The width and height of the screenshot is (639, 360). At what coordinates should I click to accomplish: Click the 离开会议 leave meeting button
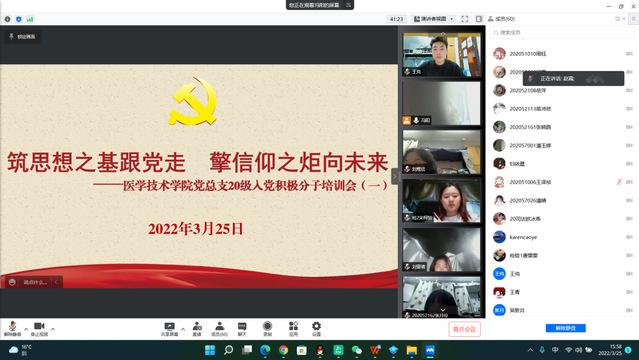pos(465,329)
